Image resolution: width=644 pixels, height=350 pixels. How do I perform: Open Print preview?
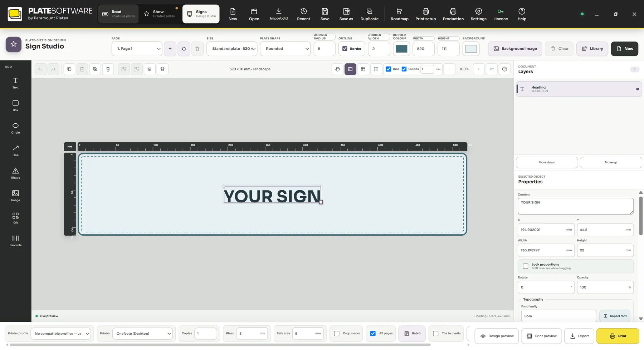[x=541, y=336]
